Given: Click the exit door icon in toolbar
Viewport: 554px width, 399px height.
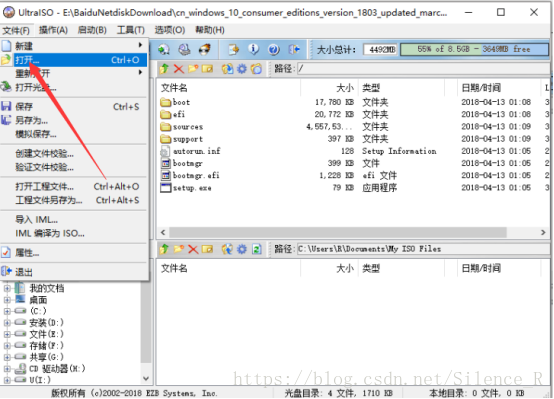Looking at the screenshot, I should tap(294, 49).
